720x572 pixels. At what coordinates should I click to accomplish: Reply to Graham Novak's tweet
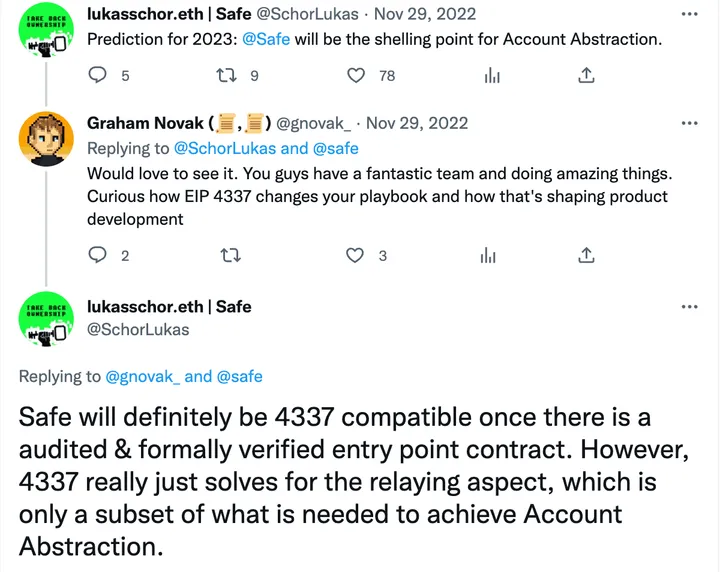97,255
